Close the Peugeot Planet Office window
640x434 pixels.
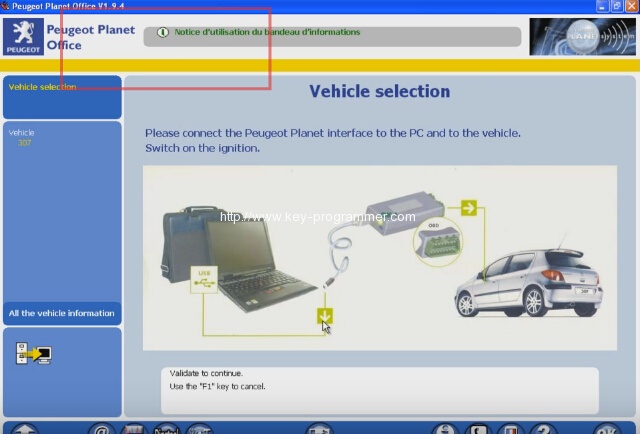coord(631,6)
